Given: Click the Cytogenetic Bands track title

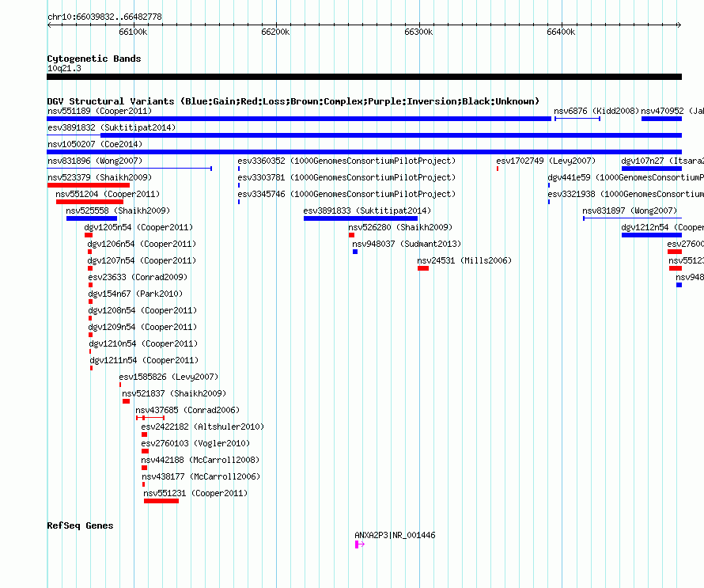Looking at the screenshot, I should click(x=94, y=59).
